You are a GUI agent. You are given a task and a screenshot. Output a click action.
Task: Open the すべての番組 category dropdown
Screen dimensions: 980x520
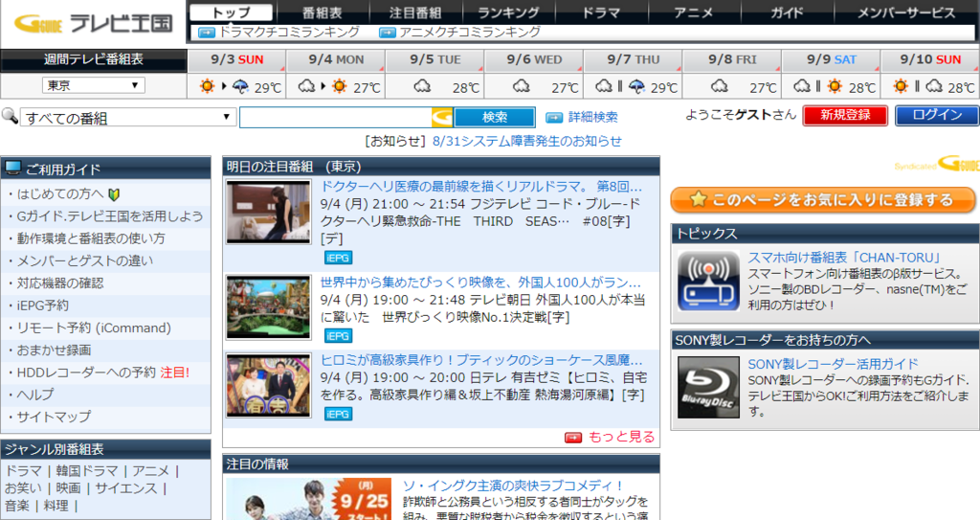(x=128, y=117)
